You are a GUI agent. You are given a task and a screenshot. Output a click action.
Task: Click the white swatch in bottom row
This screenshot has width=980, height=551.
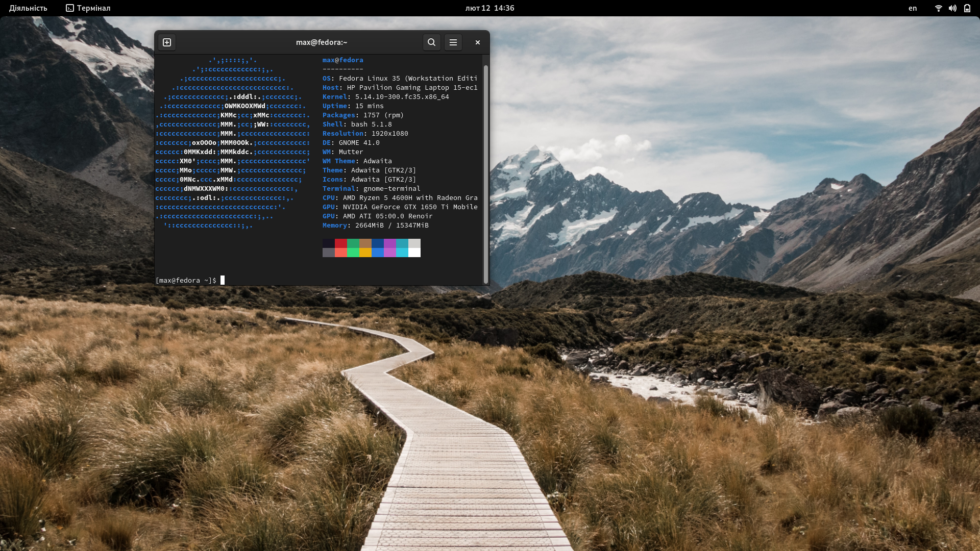[414, 253]
